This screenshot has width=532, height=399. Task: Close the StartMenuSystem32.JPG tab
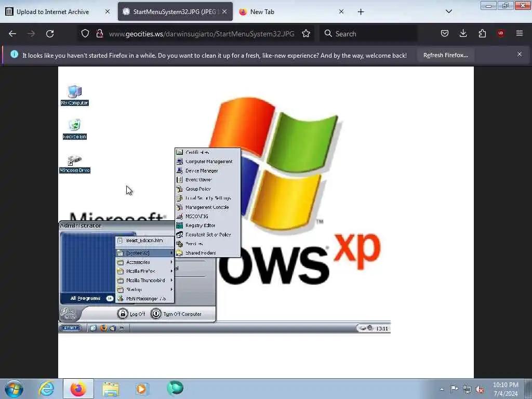224,11
